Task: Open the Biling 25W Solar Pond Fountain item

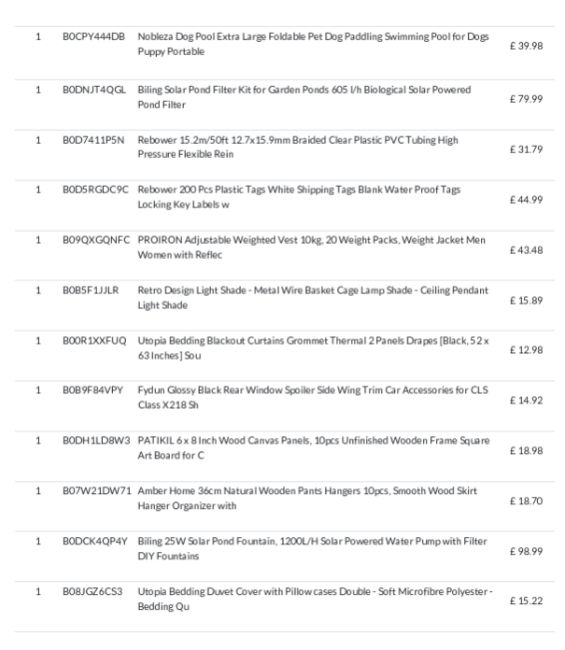Action: (312, 548)
